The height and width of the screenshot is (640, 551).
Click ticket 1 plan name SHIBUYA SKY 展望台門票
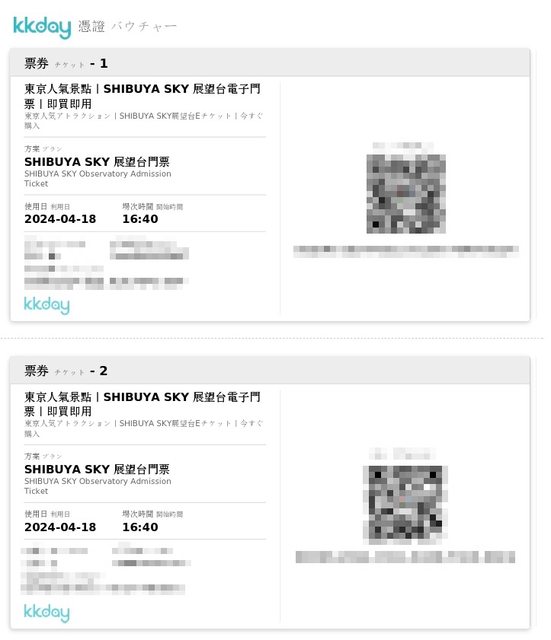coord(97,162)
